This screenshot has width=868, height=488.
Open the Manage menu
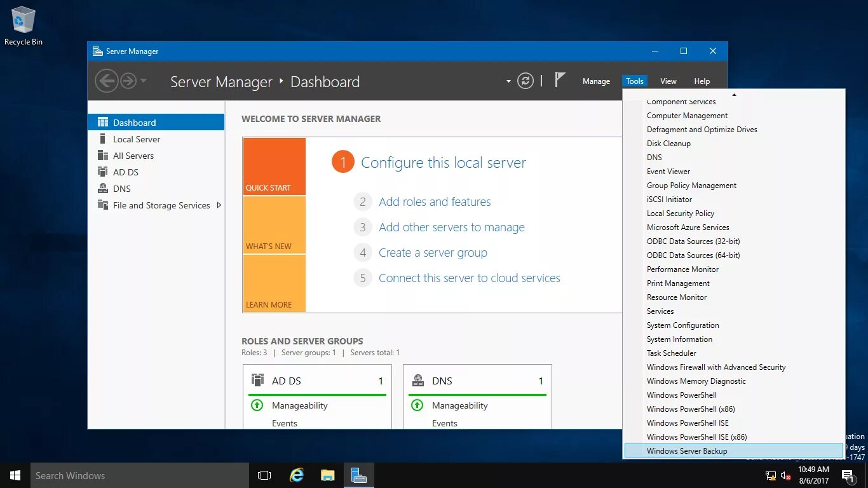click(596, 81)
